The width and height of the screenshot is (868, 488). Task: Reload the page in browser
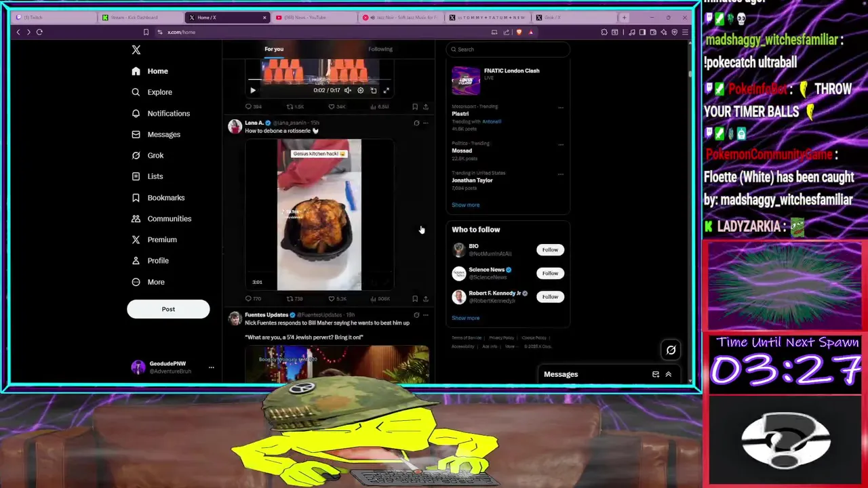[39, 32]
